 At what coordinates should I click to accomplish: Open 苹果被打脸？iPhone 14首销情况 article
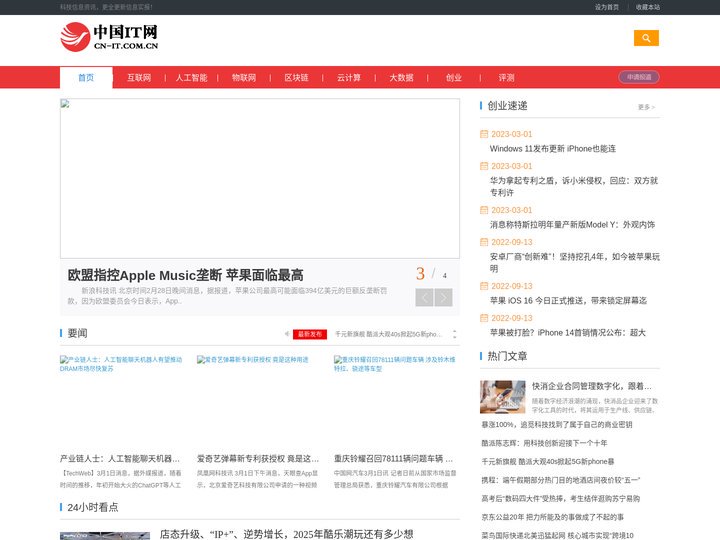tap(568, 333)
